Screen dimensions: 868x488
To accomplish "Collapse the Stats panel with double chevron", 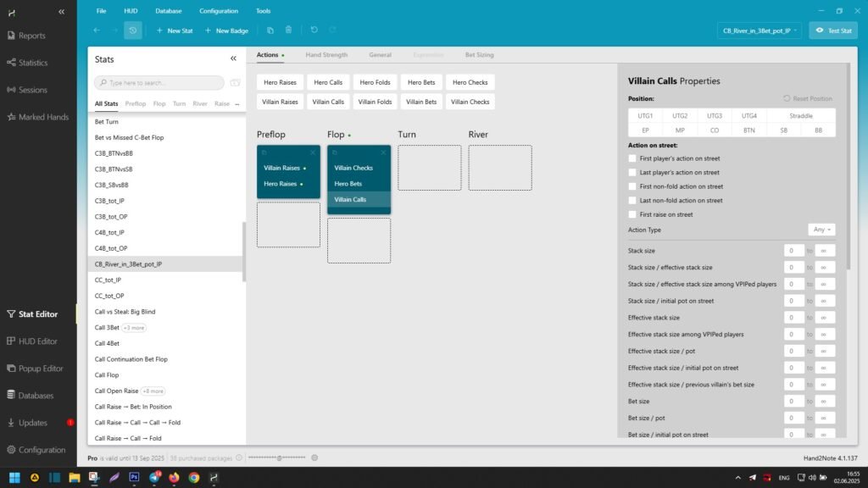I will (x=234, y=59).
